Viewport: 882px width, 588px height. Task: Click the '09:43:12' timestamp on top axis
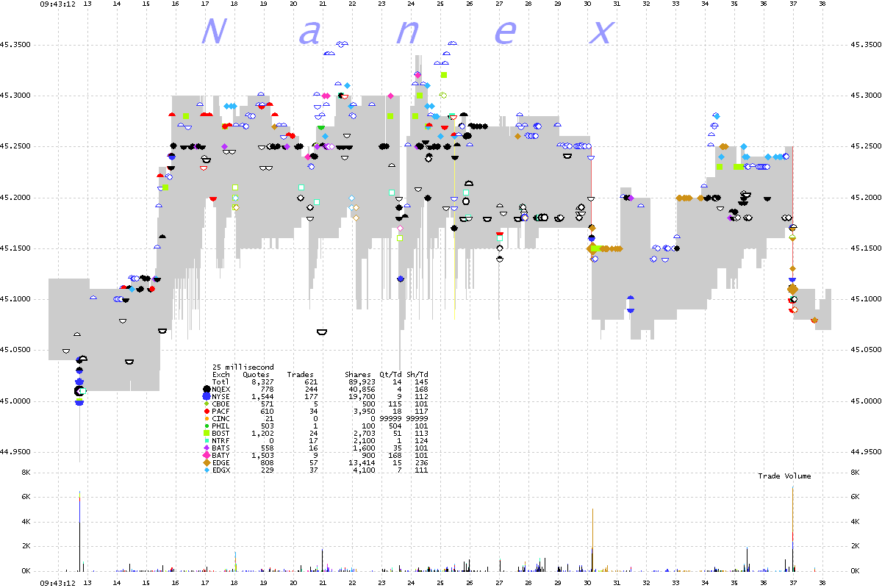coord(58,4)
